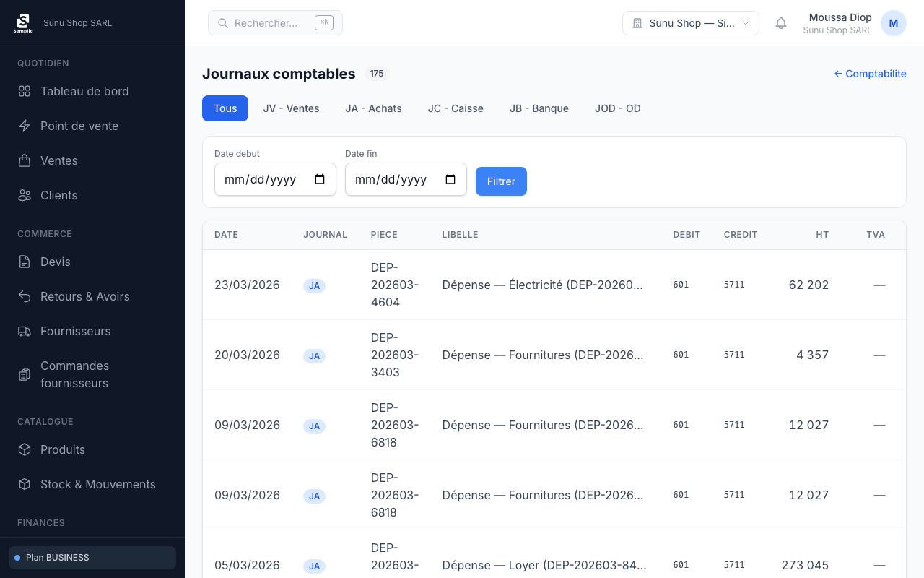Open the Fournisseurs icon in sidebar
This screenshot has width=924, height=578.
coord(24,331)
